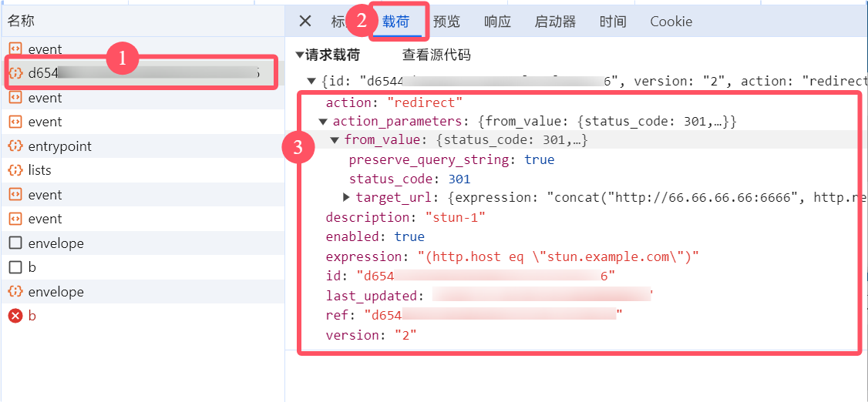Select the status_code value 301

[459, 179]
